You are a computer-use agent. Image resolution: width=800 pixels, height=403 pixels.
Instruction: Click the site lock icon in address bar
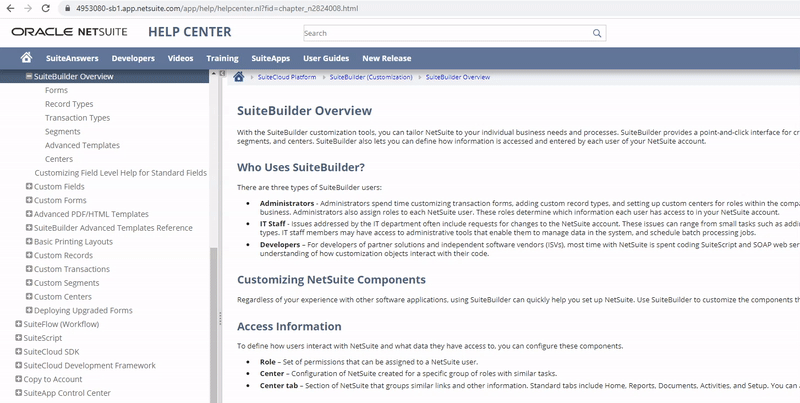point(67,8)
